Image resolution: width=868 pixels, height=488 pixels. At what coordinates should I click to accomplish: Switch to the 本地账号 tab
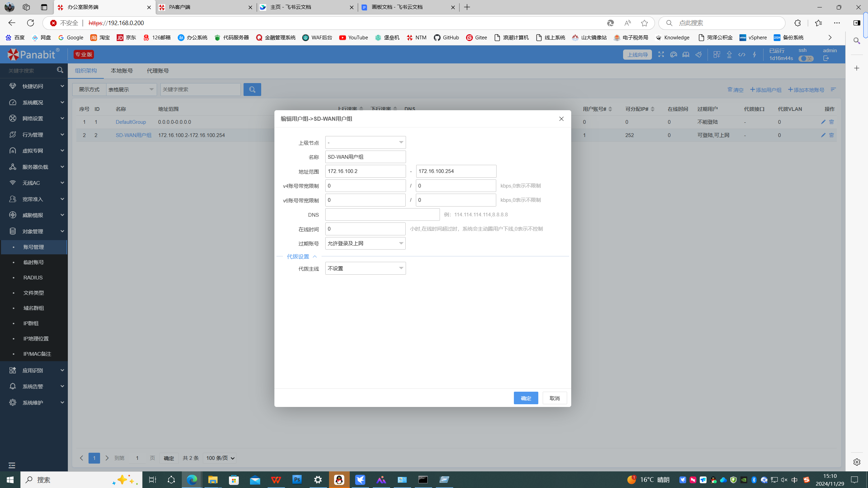[122, 71]
